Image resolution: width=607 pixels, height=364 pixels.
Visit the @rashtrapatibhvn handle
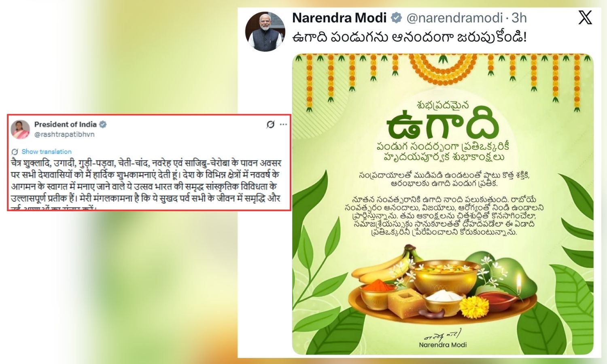[x=64, y=134]
